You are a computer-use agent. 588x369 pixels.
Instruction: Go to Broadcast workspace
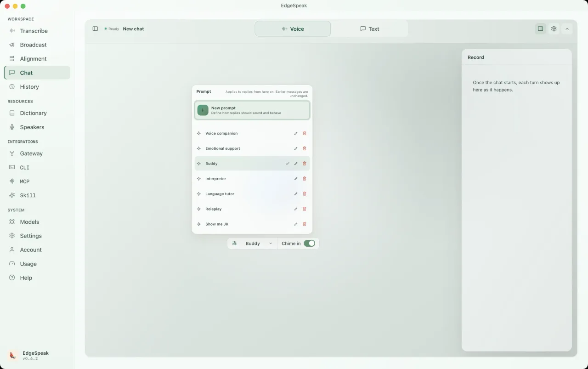pos(37,45)
